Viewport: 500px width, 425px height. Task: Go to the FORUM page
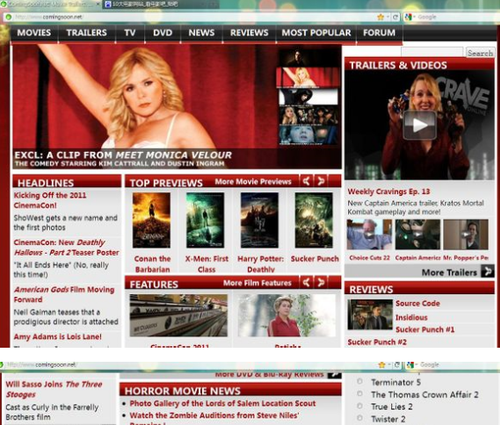click(x=379, y=33)
